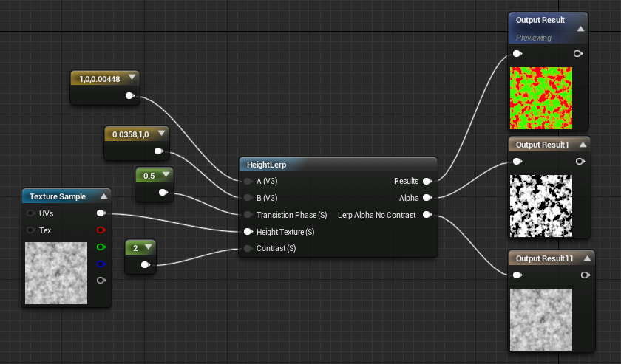
Task: Select the HeightLerp node title
Action: [x=267, y=165]
